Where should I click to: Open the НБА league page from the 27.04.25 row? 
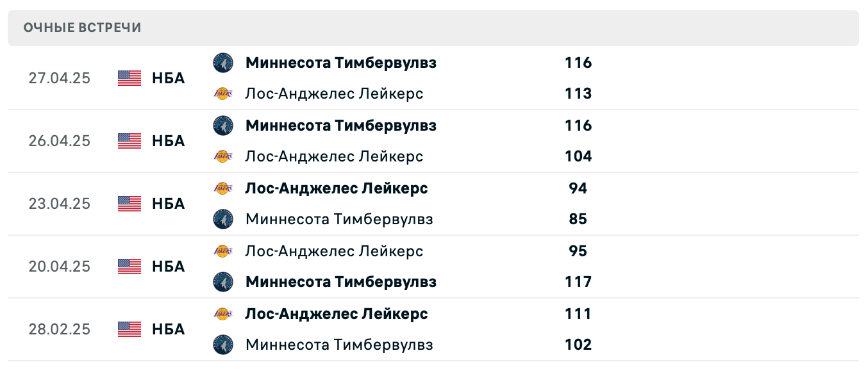coord(168,78)
